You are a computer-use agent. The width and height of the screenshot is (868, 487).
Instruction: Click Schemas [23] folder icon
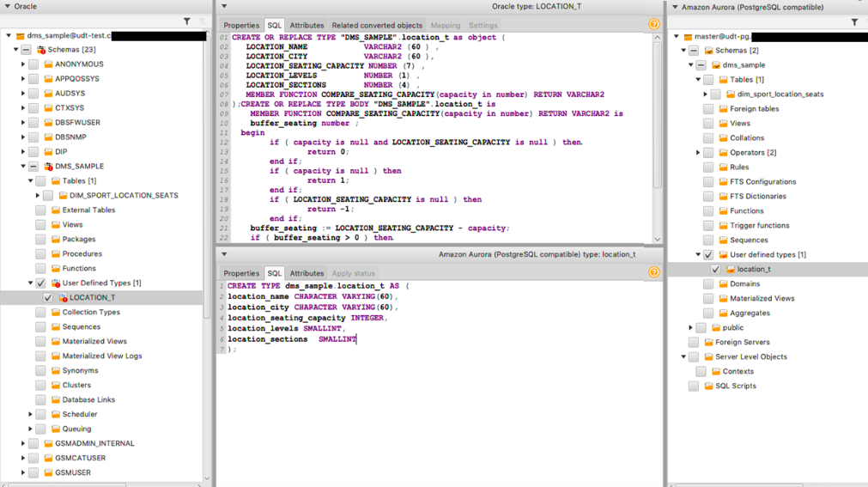[x=41, y=50]
